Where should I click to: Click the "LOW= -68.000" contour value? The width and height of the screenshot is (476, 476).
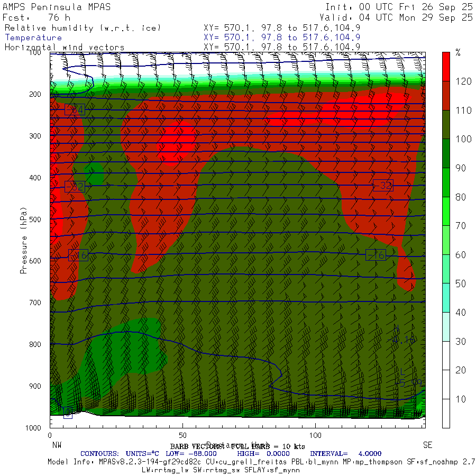tap(191, 454)
